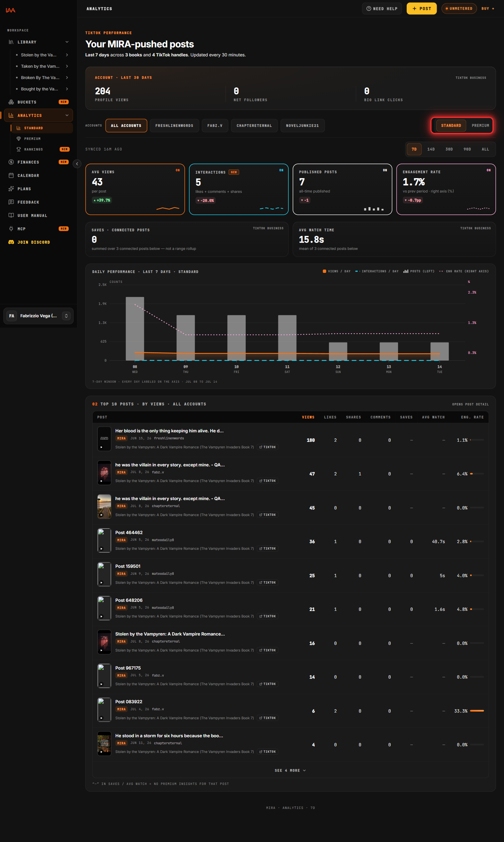Click the Buy plus button
The image size is (504, 842).
click(488, 8)
